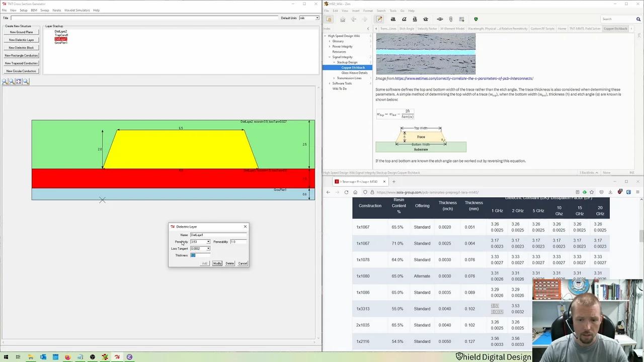Click New Ground Plane button

(21, 32)
